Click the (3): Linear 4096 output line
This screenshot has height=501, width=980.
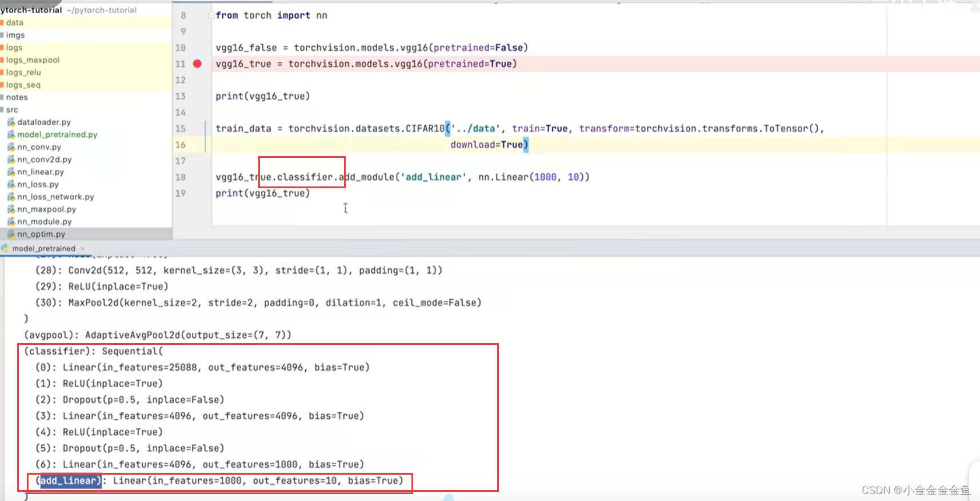[199, 416]
